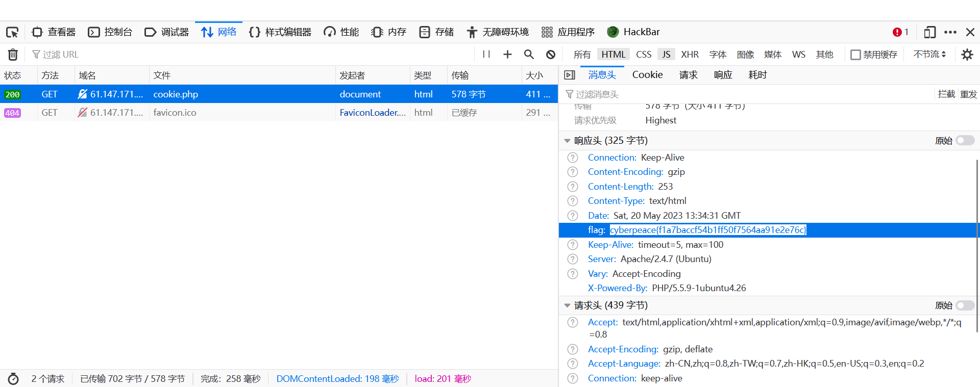This screenshot has width=980, height=387.
Task: Toggle the HTML request filter
Action: 613,55
